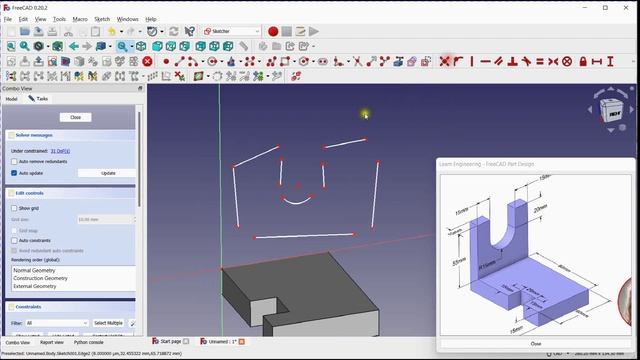Apply the Perpendicular constraint
640x360 pixels.
[x=513, y=62]
